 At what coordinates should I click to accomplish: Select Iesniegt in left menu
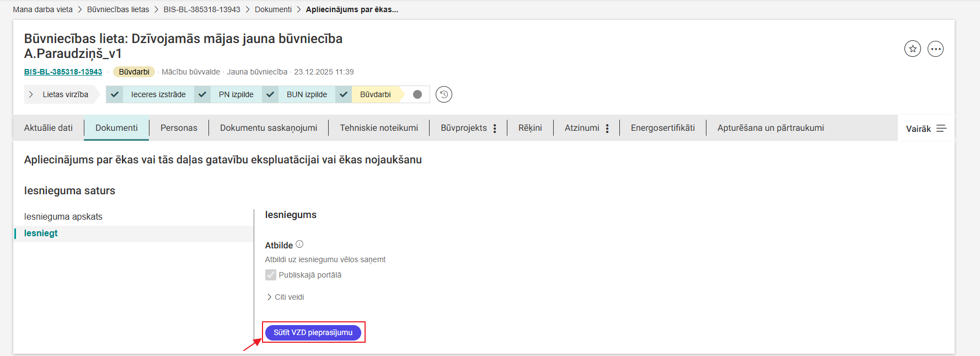click(x=133, y=233)
